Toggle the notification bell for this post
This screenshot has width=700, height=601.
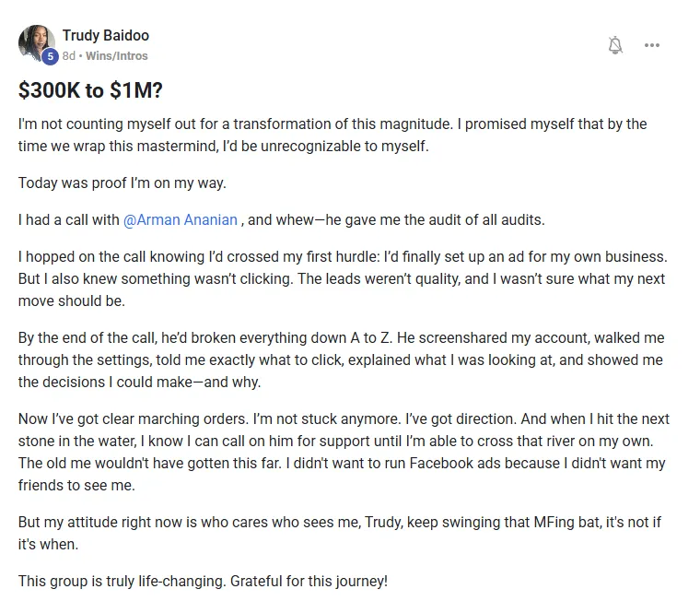pos(615,45)
